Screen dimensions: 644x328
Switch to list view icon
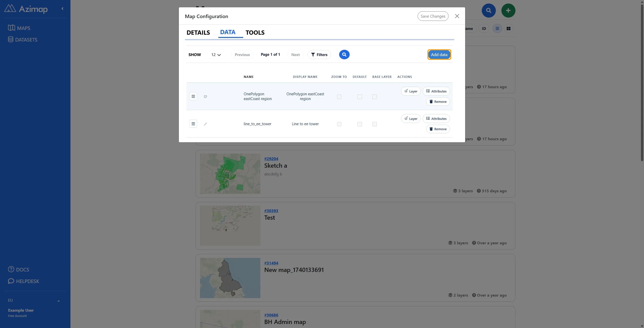pos(497,29)
